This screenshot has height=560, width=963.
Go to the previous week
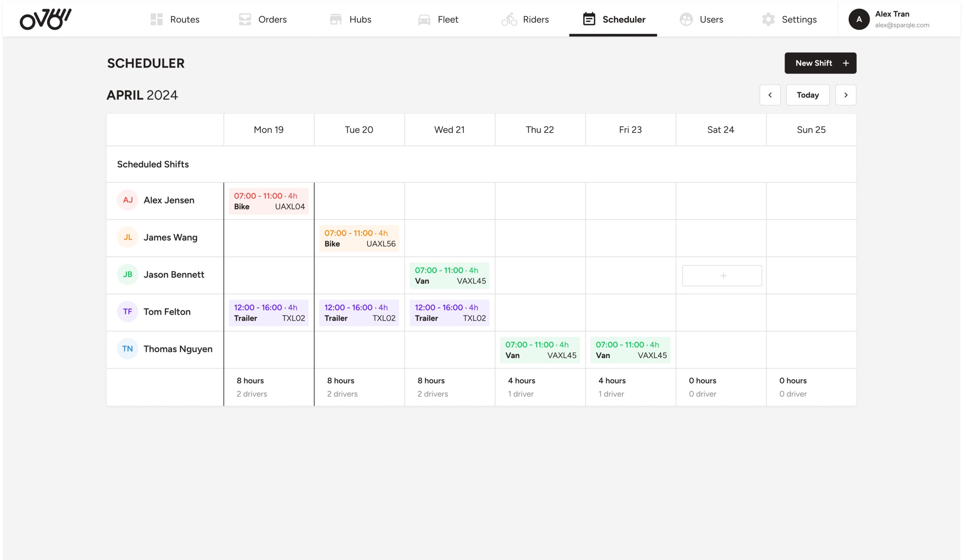point(770,95)
